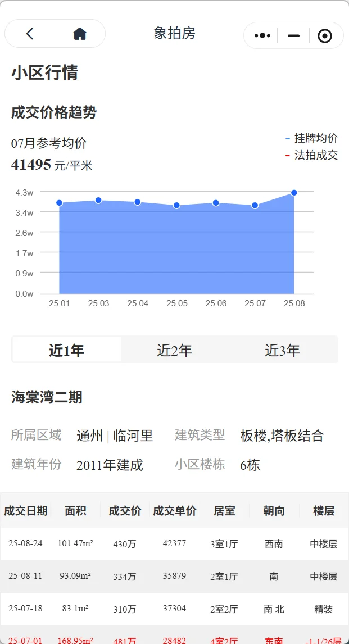This screenshot has width=349, height=644.
Task: Click the 朝向 column header
Action: click(x=274, y=510)
